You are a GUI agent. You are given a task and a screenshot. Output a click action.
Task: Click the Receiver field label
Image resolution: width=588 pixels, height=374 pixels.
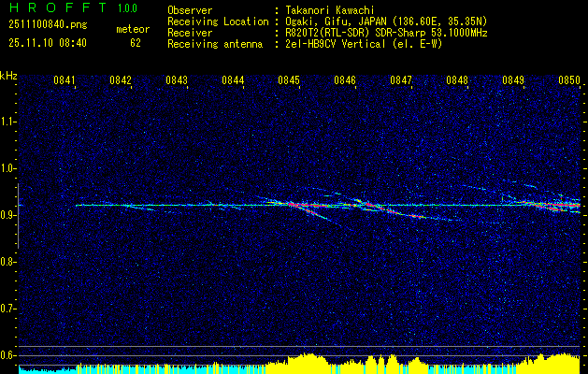click(x=190, y=33)
